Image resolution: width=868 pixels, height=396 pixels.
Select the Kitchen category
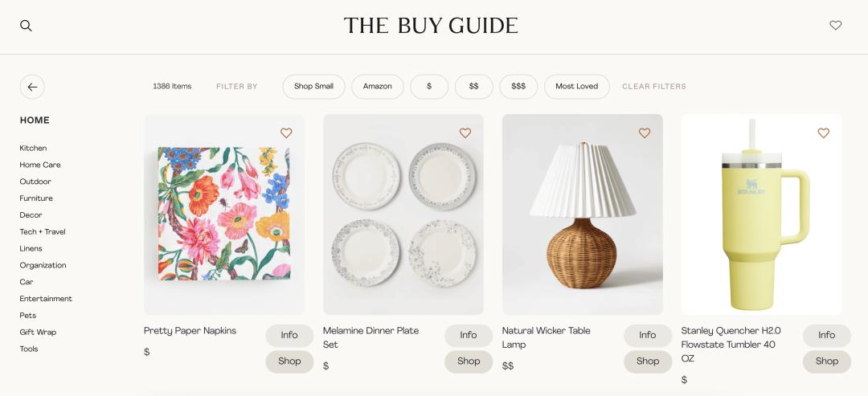(x=34, y=149)
